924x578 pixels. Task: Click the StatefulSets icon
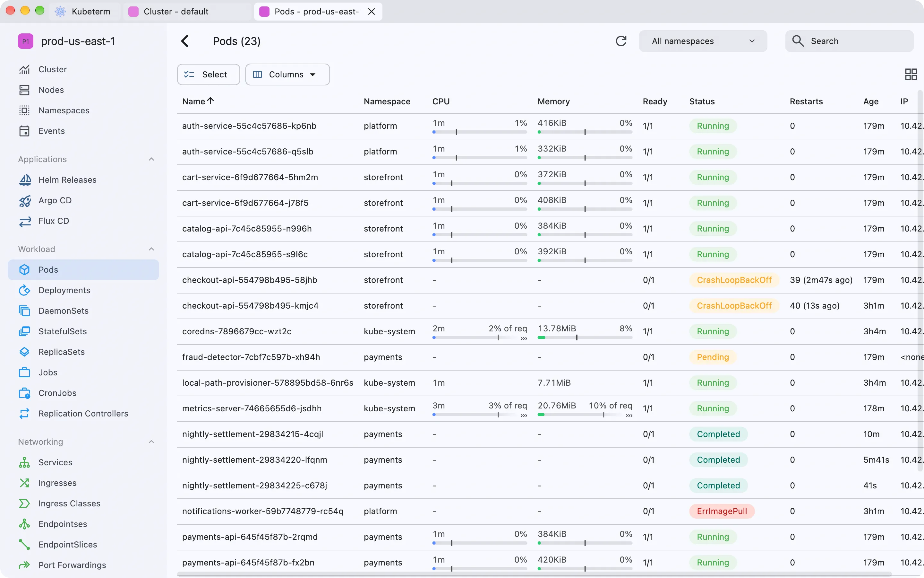(x=24, y=331)
